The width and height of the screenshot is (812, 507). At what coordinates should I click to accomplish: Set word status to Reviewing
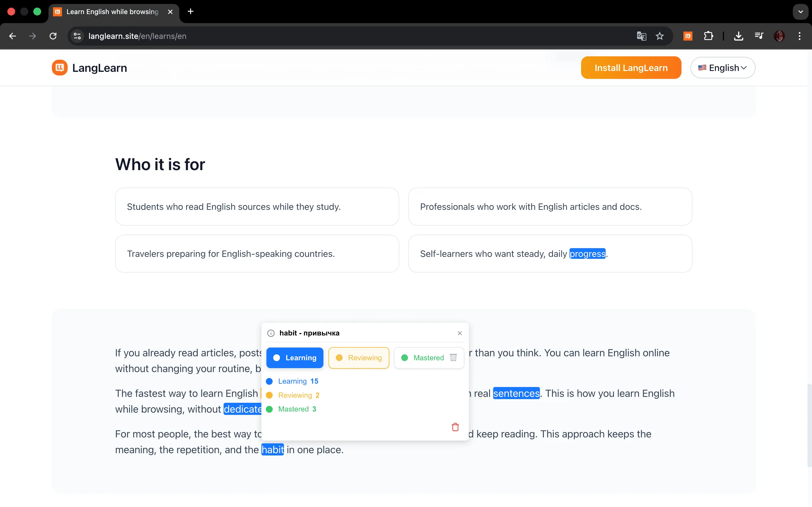[359, 358]
